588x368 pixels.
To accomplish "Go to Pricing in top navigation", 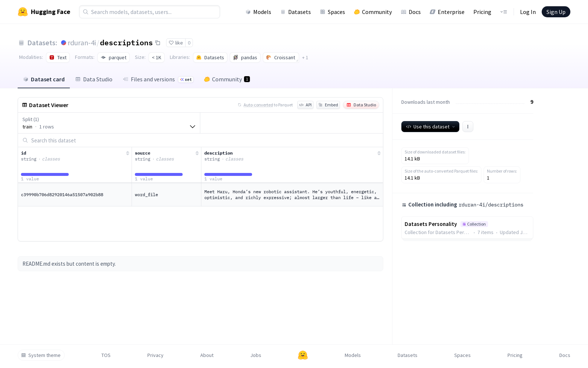I will click(482, 12).
